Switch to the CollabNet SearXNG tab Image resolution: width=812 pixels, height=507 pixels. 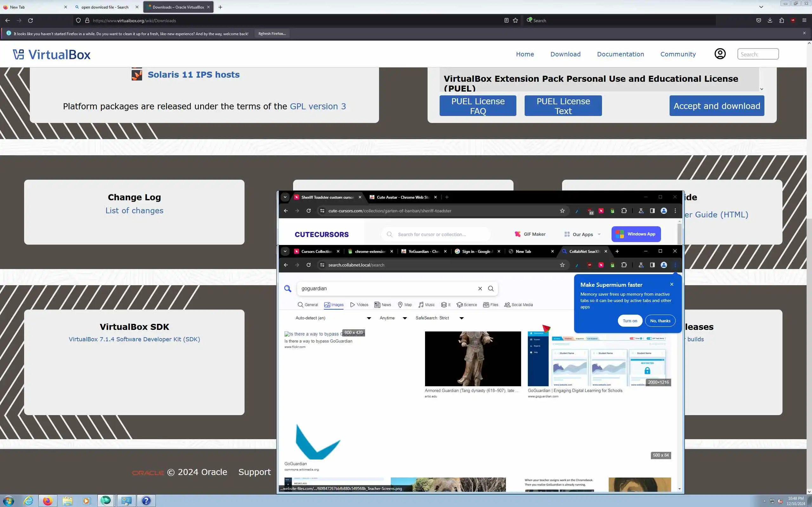tap(584, 252)
